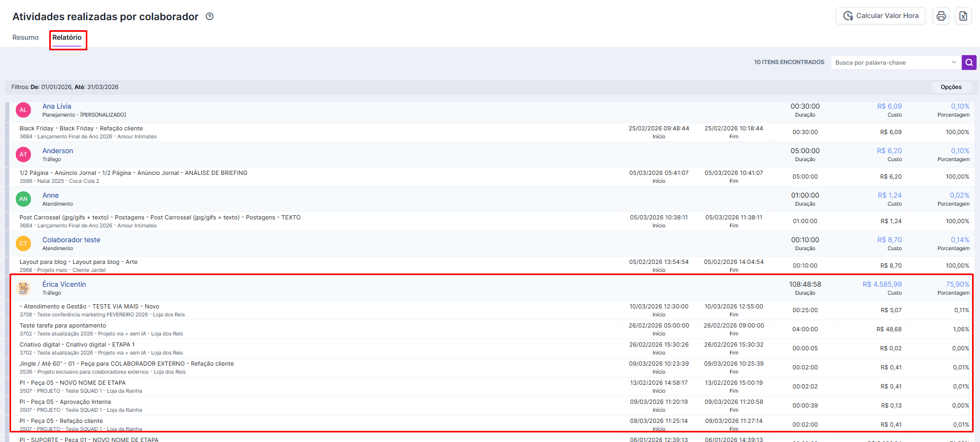
Task: Click the print report icon
Action: click(941, 16)
